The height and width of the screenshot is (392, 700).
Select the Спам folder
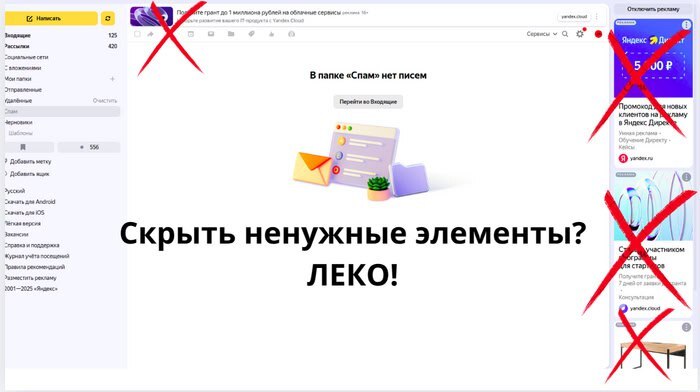point(61,111)
